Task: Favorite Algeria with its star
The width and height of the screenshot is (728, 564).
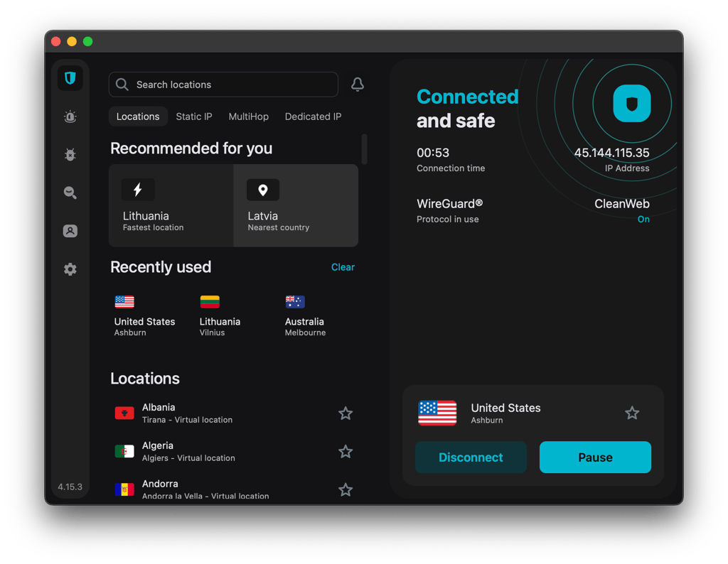Action: tap(346, 451)
